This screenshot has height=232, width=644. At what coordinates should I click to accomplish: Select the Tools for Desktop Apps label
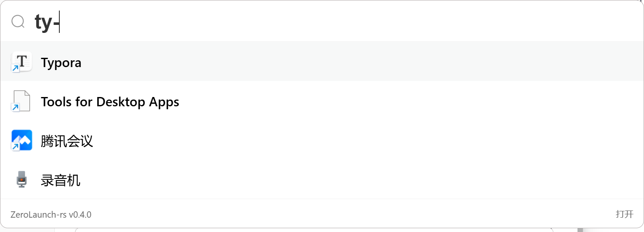click(110, 102)
